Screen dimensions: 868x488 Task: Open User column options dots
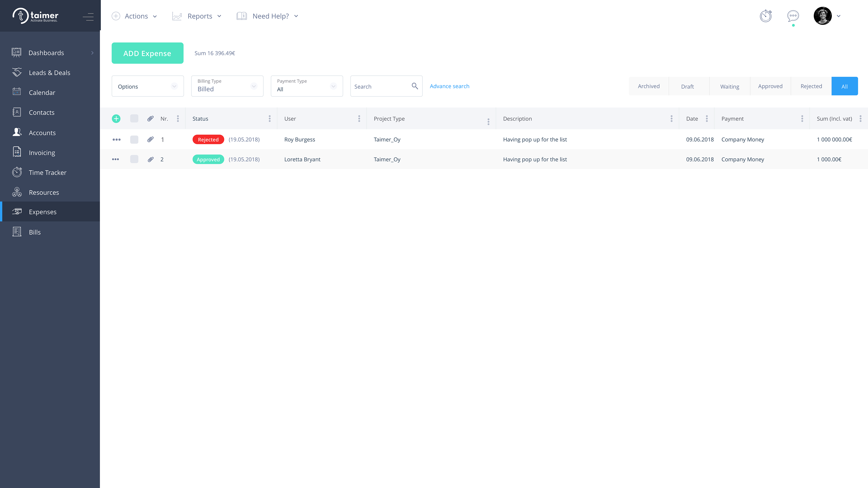pyautogui.click(x=359, y=119)
